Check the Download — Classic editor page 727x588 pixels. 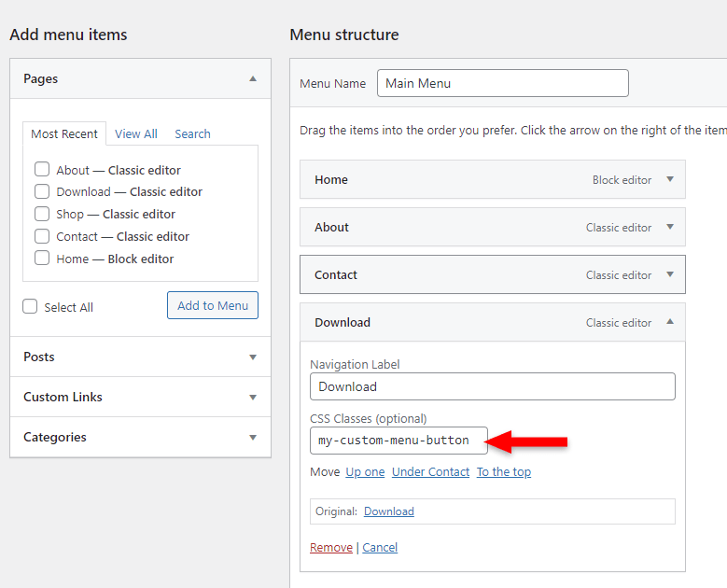click(x=42, y=191)
